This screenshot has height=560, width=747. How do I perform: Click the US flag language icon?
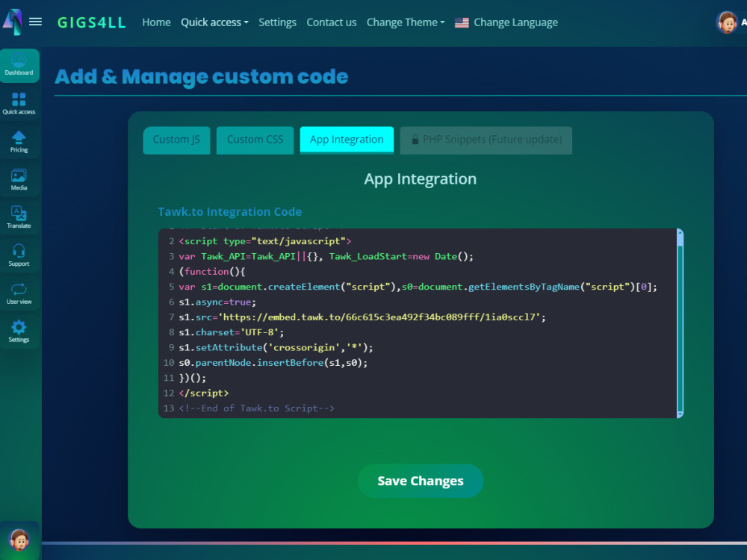point(461,22)
